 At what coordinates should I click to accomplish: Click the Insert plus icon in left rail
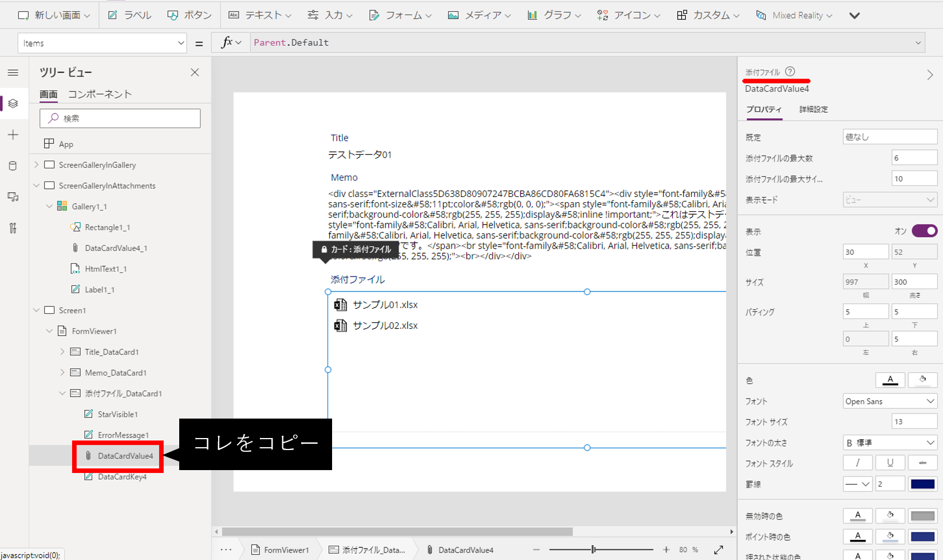[x=13, y=135]
